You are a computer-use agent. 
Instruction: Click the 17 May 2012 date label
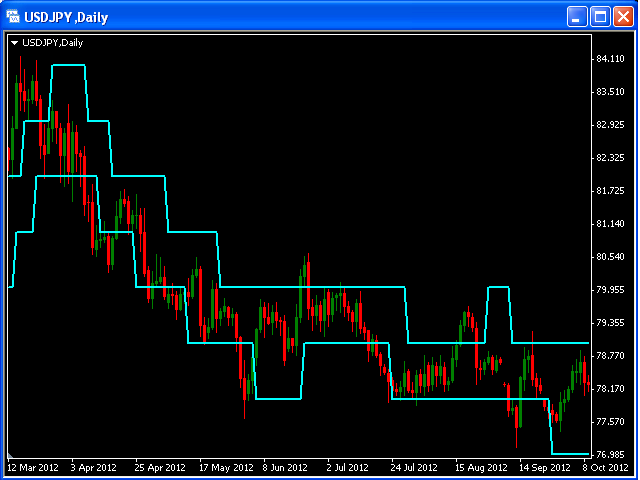[226, 468]
